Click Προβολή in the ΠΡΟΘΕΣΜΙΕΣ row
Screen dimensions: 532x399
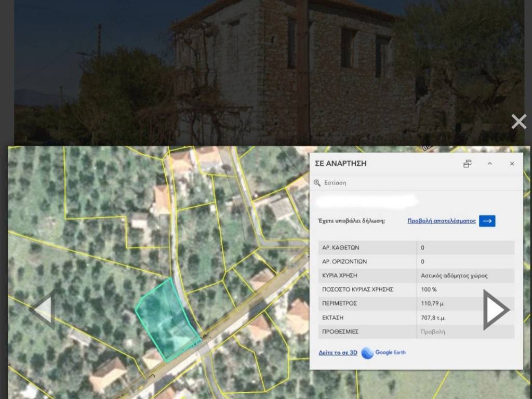[433, 331]
